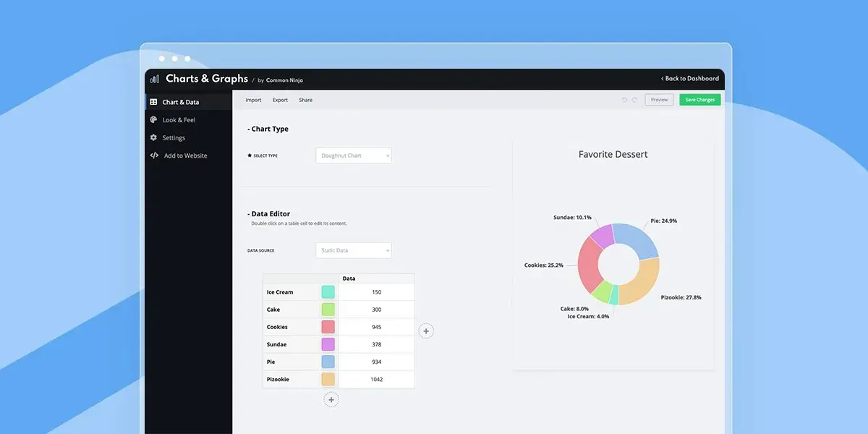This screenshot has width=868, height=434.
Task: Open the Export menu
Action: (280, 100)
